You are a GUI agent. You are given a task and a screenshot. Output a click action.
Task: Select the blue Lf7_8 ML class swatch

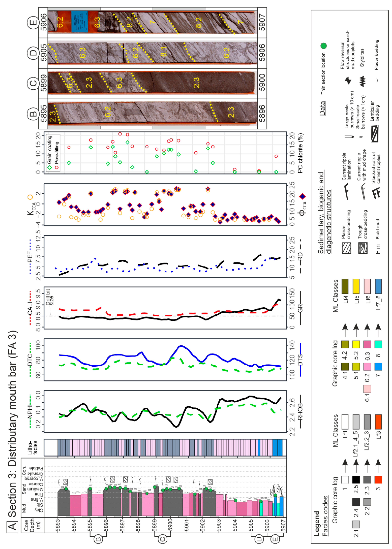[x=378, y=286]
